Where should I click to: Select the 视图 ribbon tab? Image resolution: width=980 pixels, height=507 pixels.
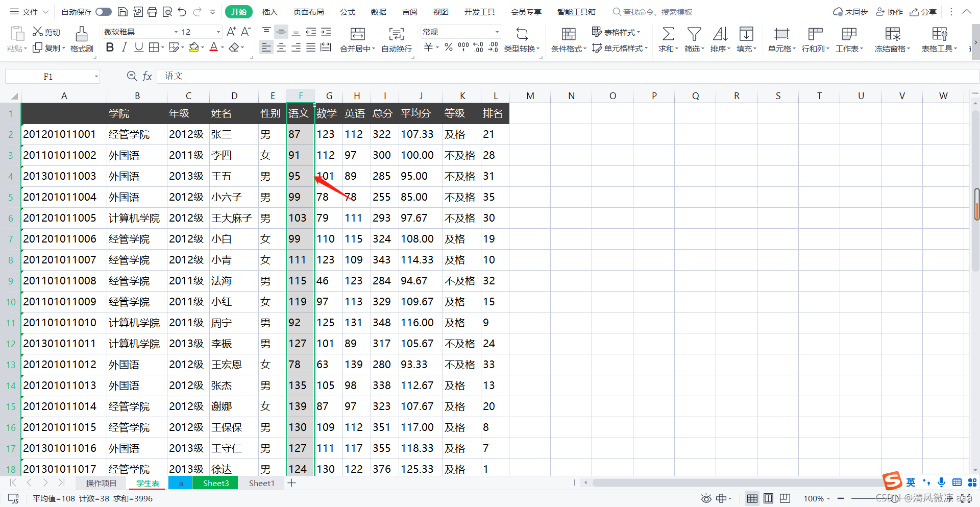(x=441, y=12)
